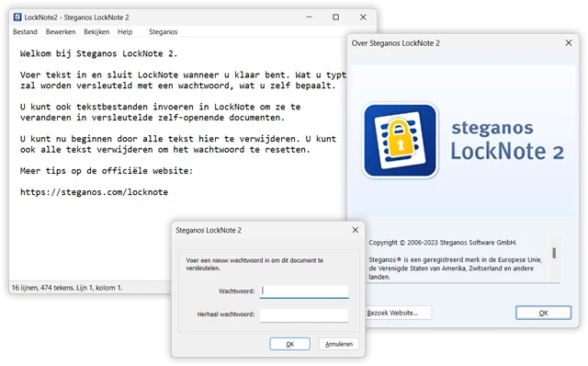Maximize the LockNote2 main window
Screen dimensions: 588x366
point(335,17)
